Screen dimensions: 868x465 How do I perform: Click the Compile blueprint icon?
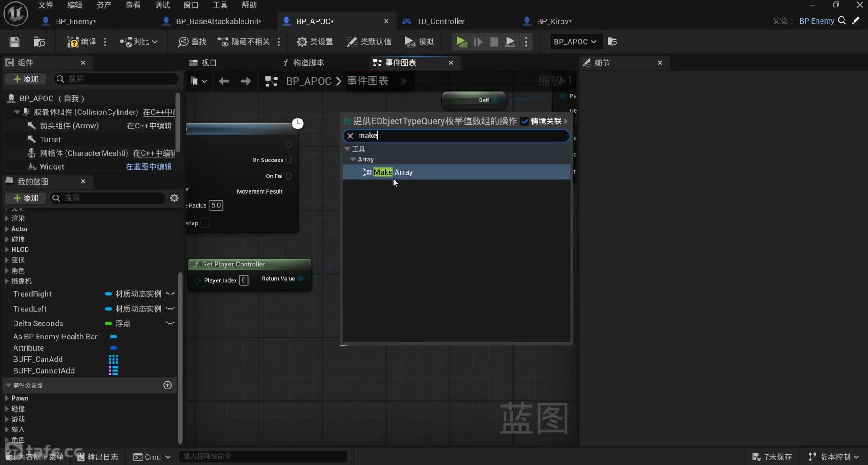coord(72,42)
